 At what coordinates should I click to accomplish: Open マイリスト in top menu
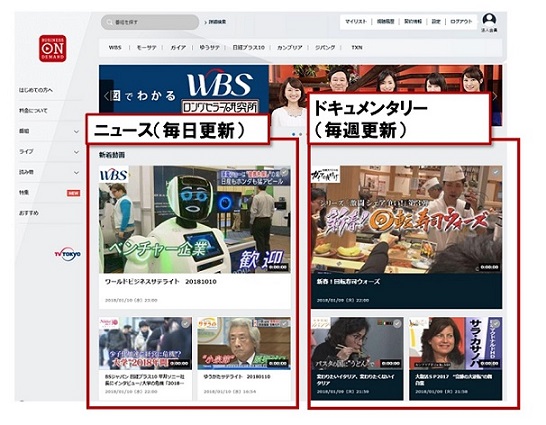pyautogui.click(x=356, y=22)
